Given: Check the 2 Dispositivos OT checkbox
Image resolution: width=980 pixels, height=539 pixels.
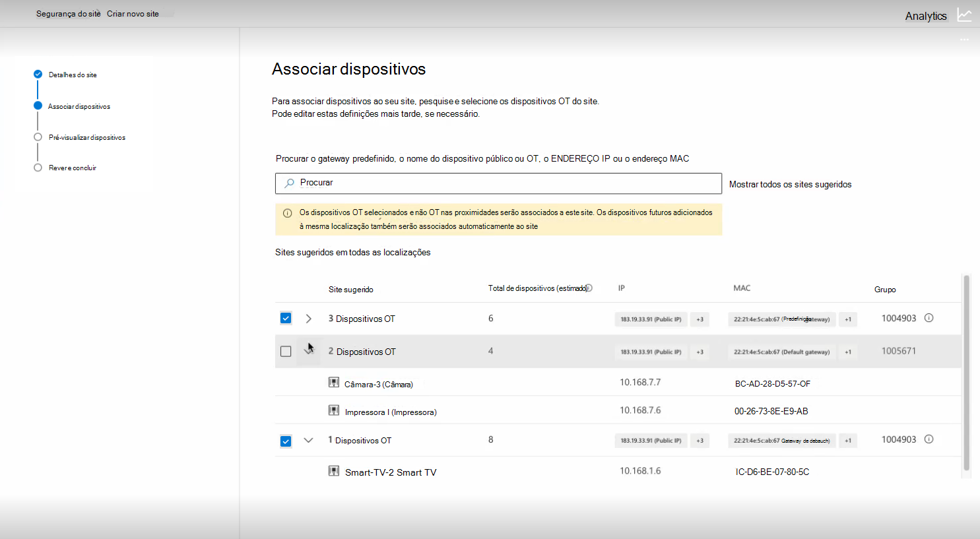Looking at the screenshot, I should [286, 352].
